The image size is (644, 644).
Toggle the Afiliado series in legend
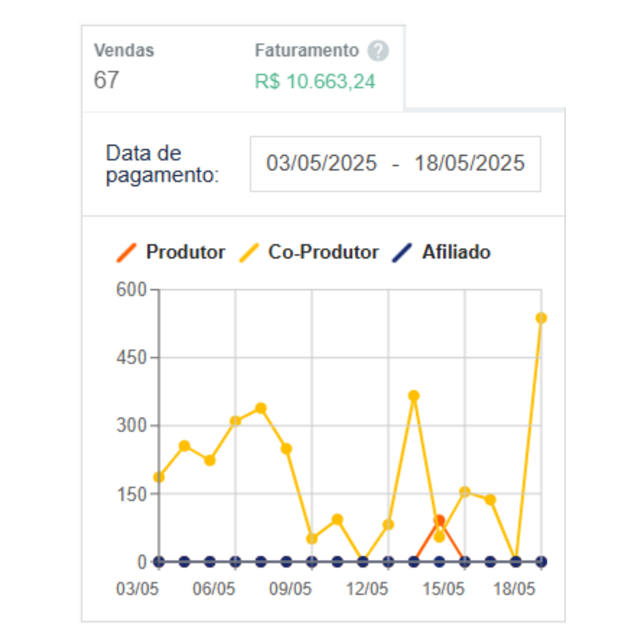[441, 252]
